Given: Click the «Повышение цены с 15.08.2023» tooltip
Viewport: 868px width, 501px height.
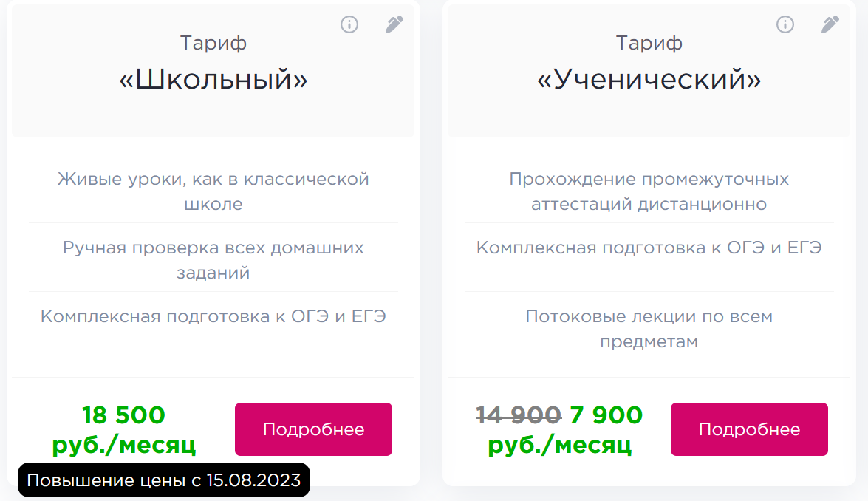Looking at the screenshot, I should (164, 480).
